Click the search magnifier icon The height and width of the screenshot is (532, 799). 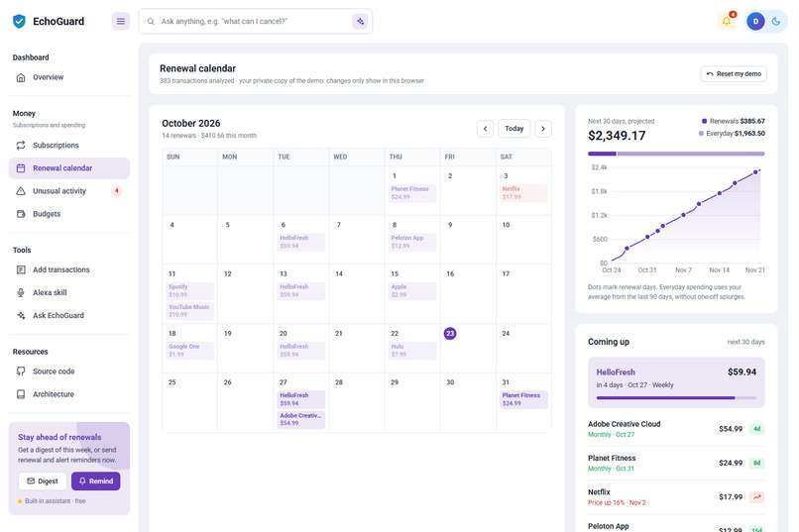[151, 22]
